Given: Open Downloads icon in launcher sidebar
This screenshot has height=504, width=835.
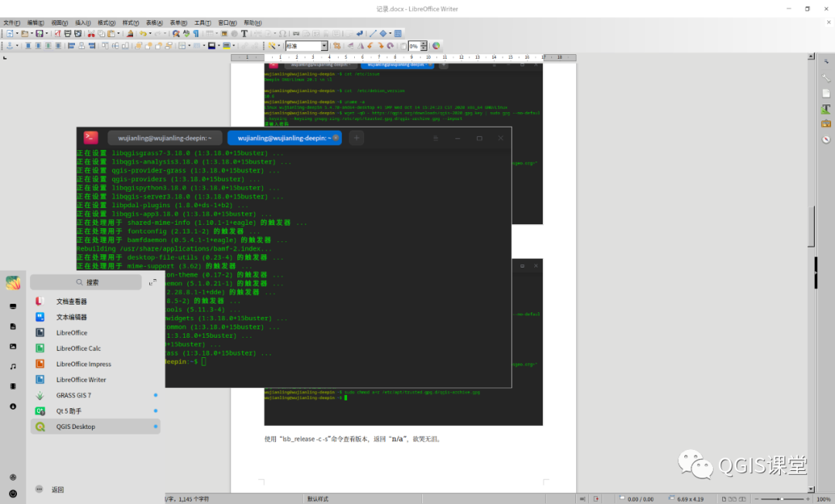Looking at the screenshot, I should tap(13, 406).
